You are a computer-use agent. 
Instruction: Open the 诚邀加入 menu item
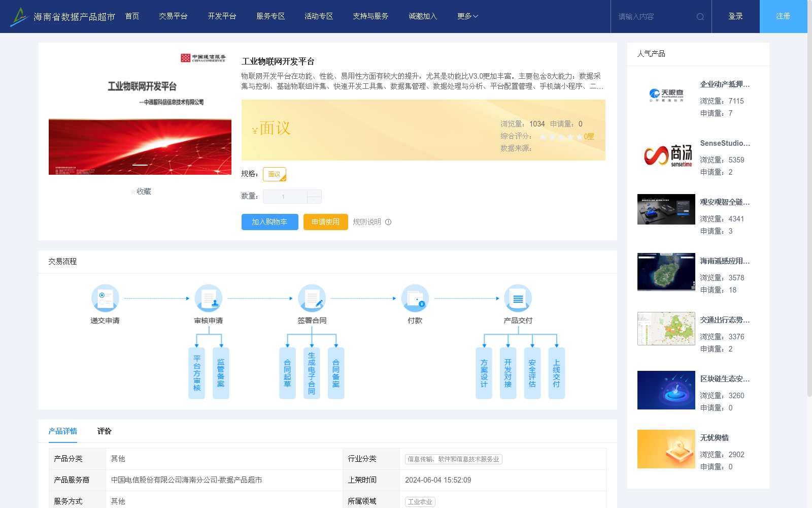(x=423, y=16)
